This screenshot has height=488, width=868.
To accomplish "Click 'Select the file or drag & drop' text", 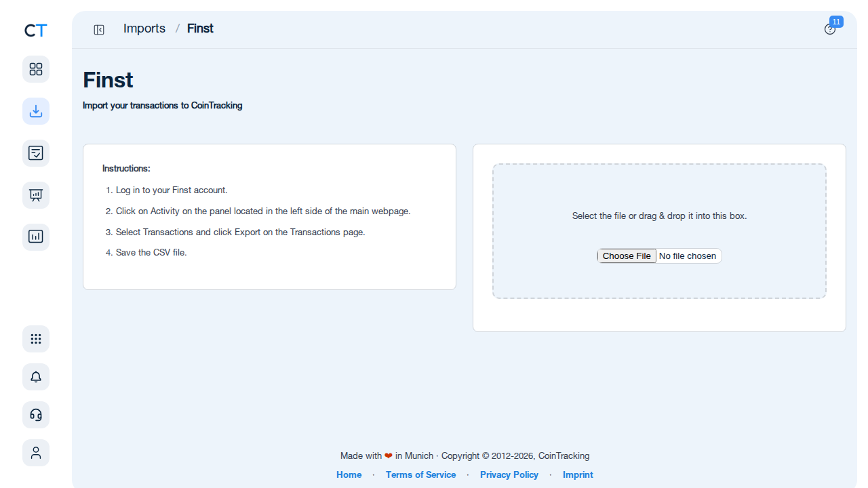I will coord(659,216).
